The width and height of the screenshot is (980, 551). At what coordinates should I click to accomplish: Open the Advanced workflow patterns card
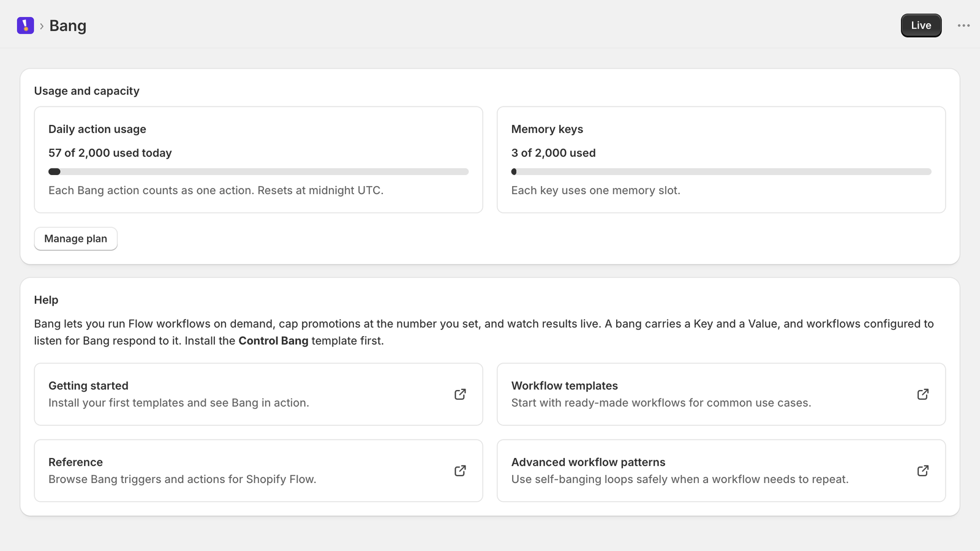[721, 471]
